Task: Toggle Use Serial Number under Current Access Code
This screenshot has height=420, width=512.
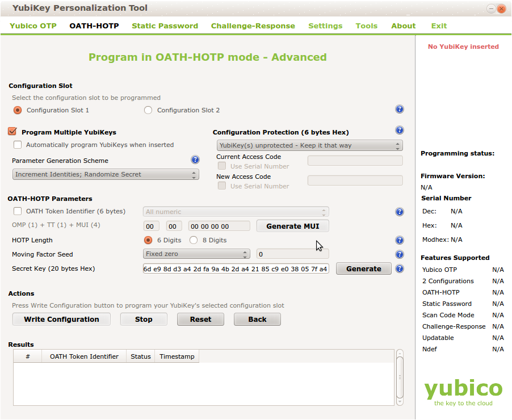Action: [x=222, y=166]
